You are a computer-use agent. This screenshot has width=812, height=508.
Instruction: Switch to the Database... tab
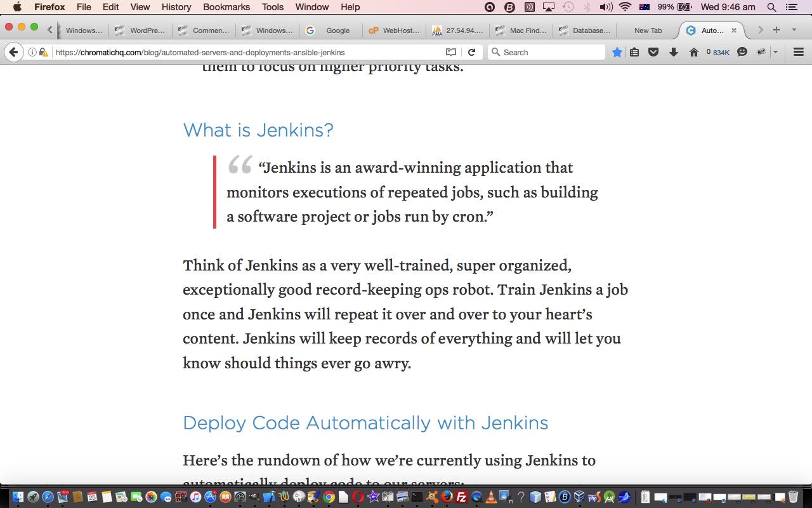[x=584, y=30]
